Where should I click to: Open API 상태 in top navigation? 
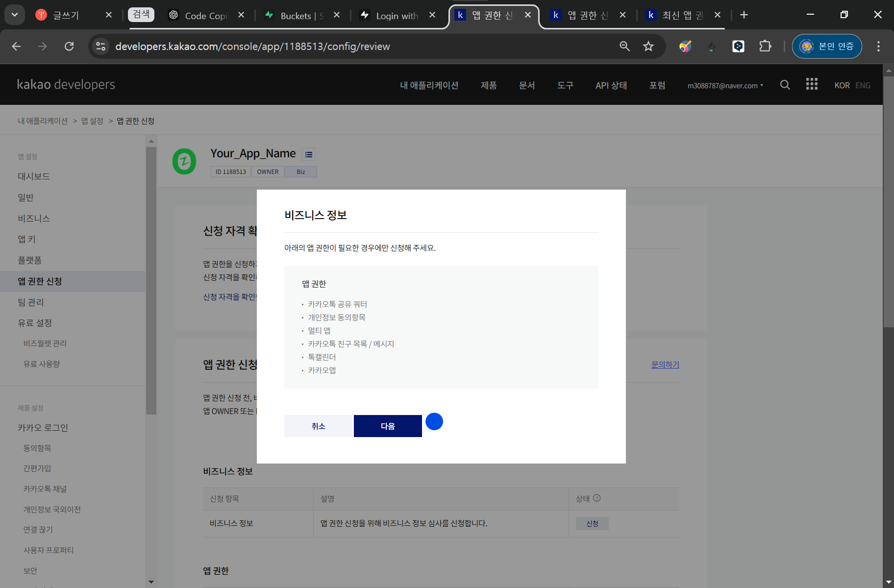click(611, 85)
